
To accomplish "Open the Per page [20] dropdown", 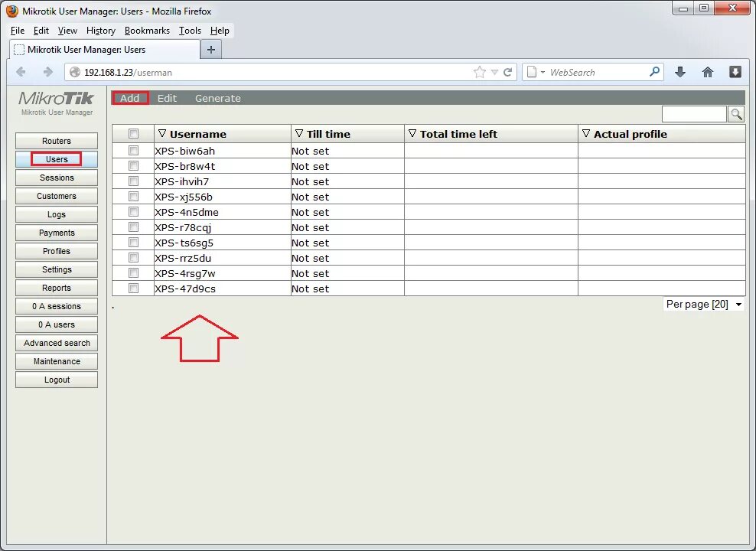I will (704, 304).
